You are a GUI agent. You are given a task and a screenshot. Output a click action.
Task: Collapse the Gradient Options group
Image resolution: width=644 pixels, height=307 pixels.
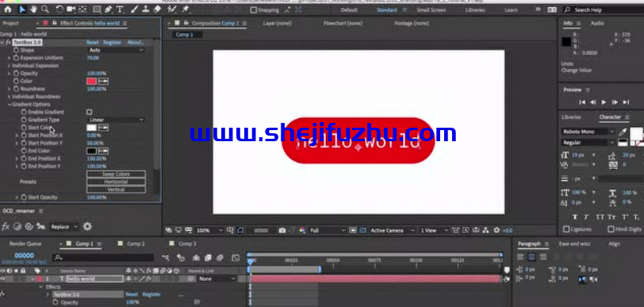click(x=10, y=105)
